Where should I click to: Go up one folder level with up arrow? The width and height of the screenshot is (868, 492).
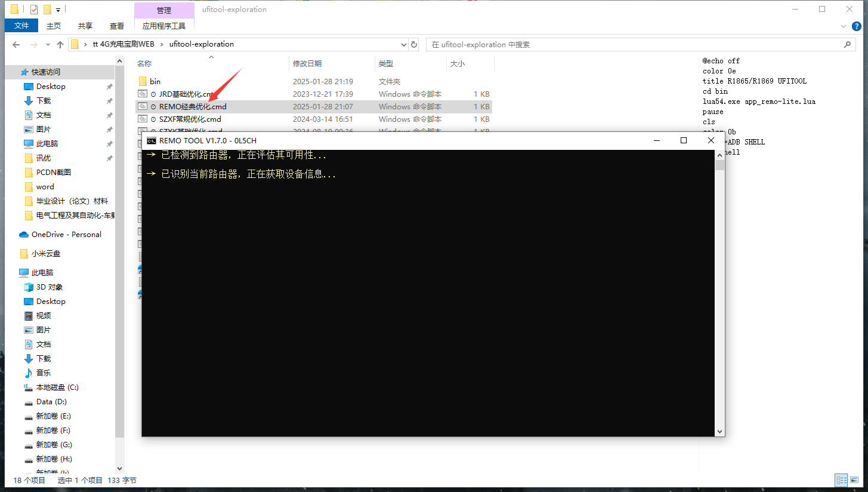pos(60,44)
